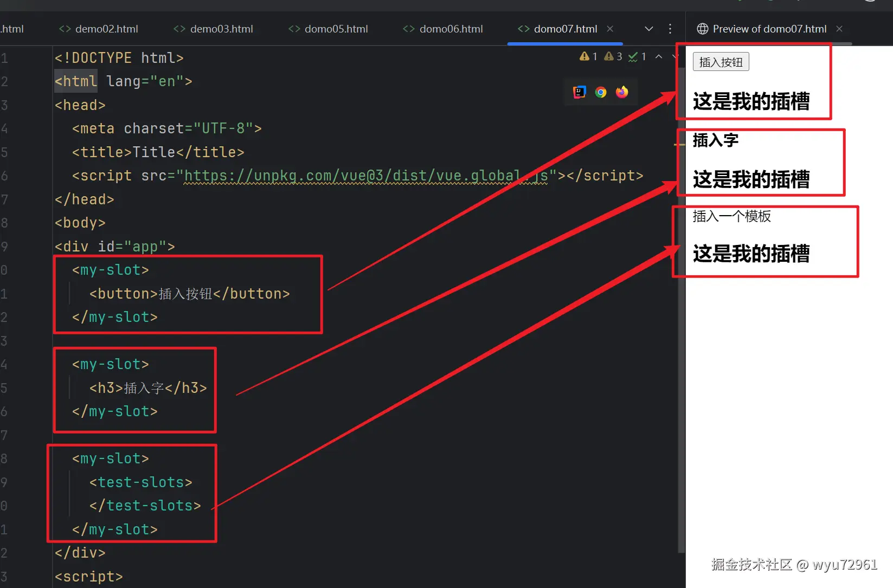Click the <!DOCTYPE html> line in editor

pyautogui.click(x=119, y=57)
